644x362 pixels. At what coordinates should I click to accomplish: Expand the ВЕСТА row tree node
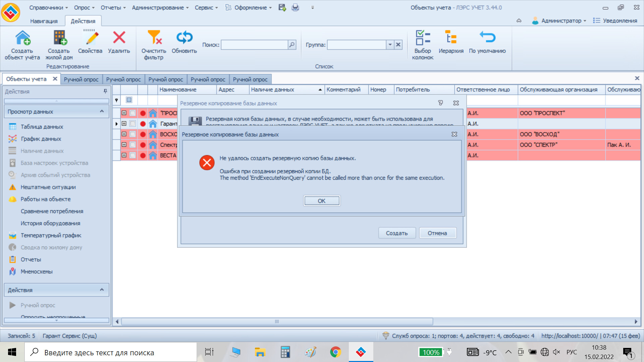click(124, 155)
